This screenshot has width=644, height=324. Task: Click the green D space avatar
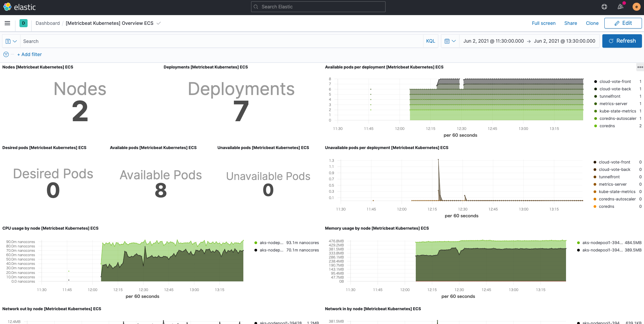click(x=24, y=23)
